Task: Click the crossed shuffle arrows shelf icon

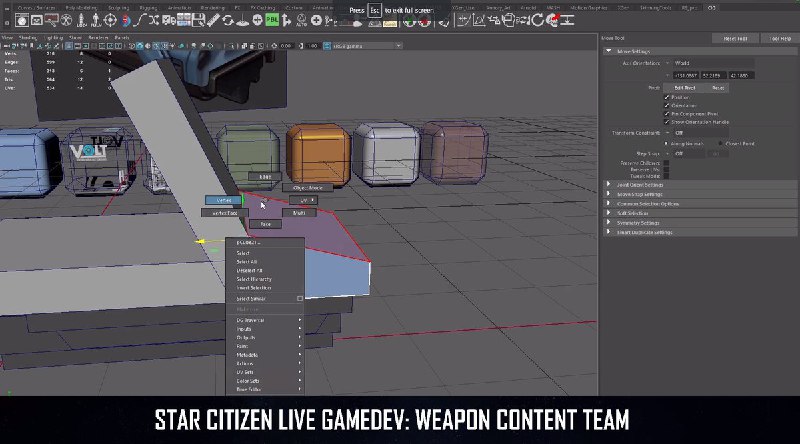Action: coord(154,20)
